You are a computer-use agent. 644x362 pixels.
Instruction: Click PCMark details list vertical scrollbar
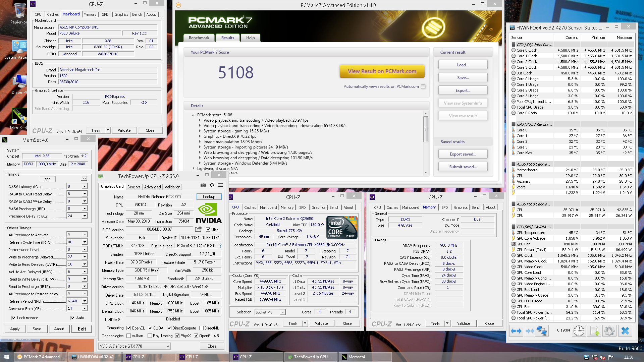(x=426, y=129)
